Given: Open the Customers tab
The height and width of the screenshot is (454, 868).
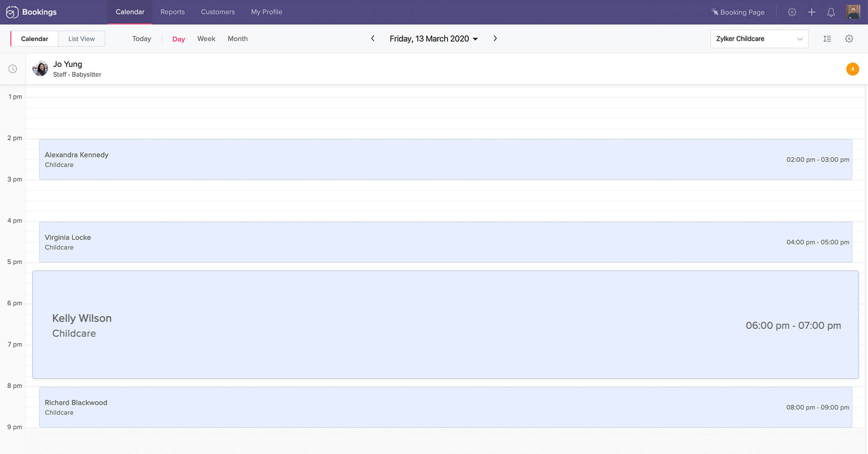Looking at the screenshot, I should tap(218, 12).
